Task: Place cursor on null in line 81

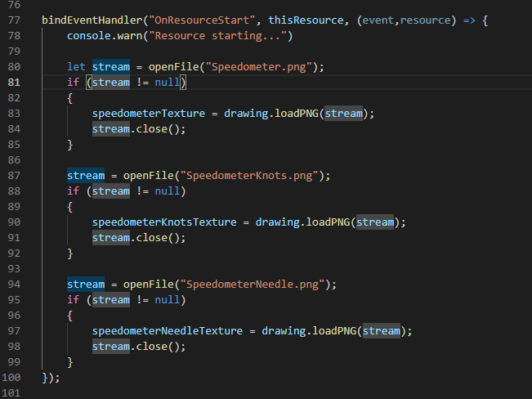Action: click(x=168, y=82)
